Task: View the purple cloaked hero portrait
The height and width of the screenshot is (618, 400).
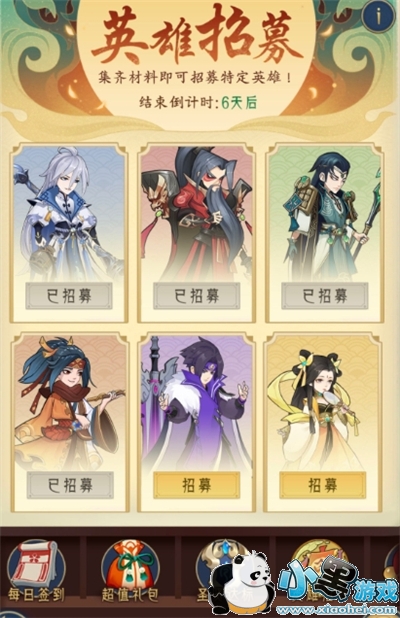Action: pos(197,403)
